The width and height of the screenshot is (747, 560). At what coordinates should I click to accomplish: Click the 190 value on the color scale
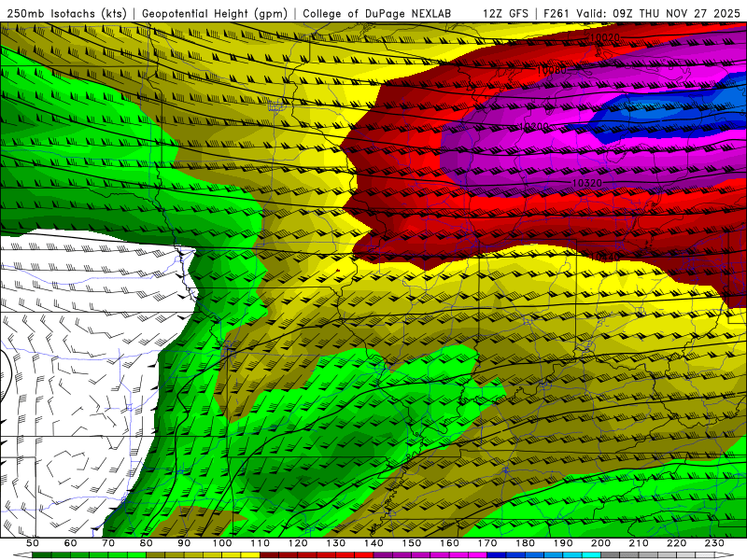tap(563, 543)
